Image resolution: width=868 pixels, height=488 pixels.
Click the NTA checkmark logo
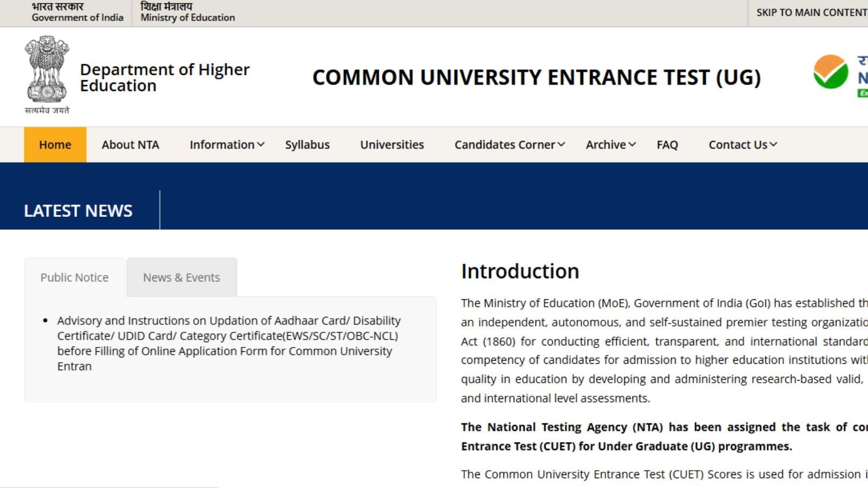coord(831,72)
